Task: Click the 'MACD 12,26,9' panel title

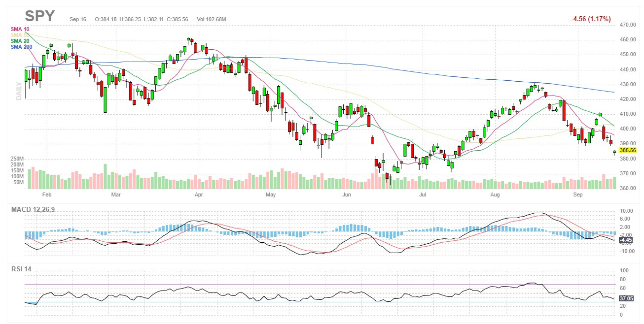Action: click(34, 209)
